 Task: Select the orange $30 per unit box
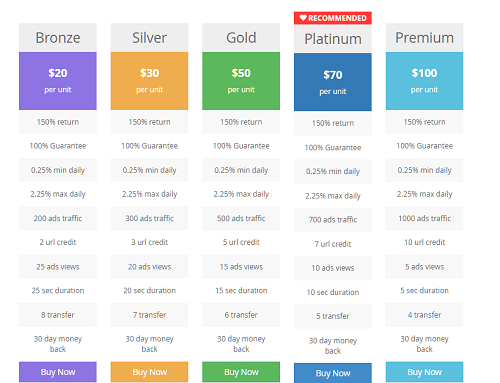(x=149, y=81)
